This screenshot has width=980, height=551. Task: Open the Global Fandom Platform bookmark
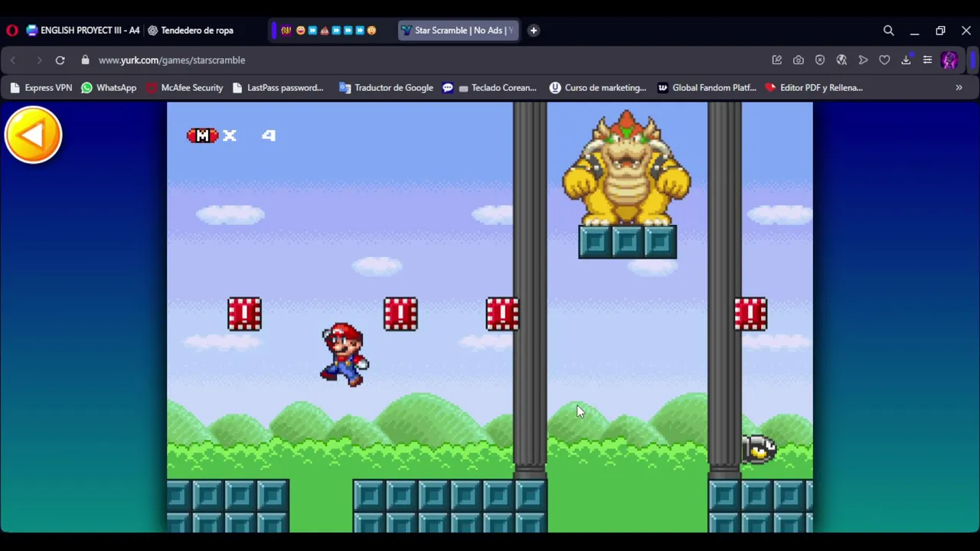[707, 87]
